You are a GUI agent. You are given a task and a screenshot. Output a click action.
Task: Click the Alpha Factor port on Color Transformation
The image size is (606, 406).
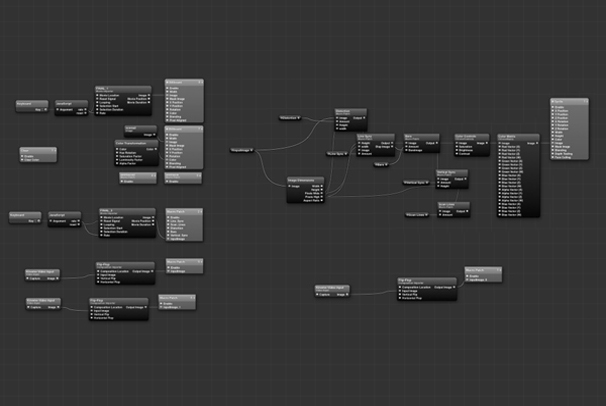click(x=119, y=164)
